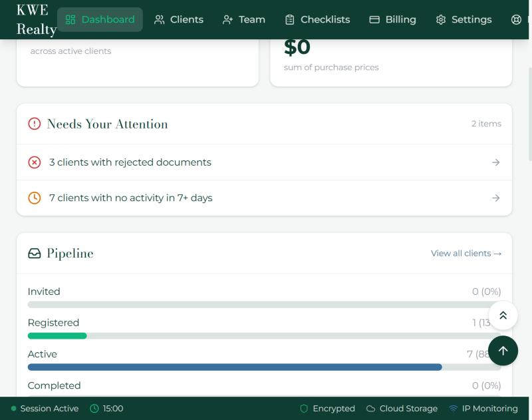
Task: Switch to the Checklists tab
Action: pyautogui.click(x=318, y=19)
